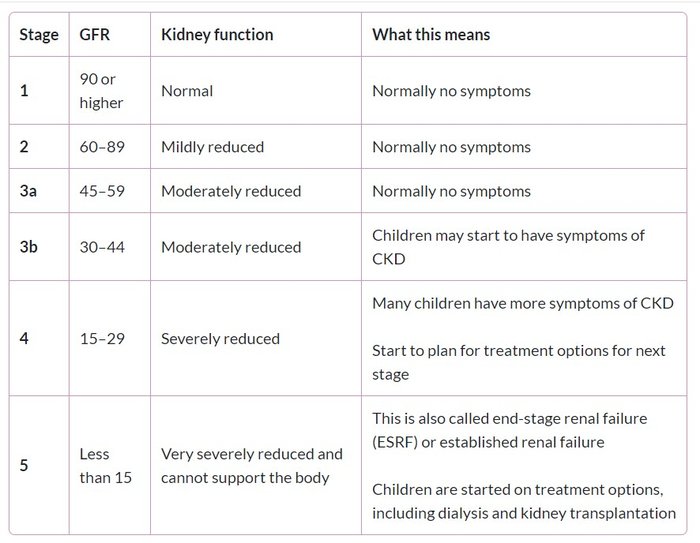Click the "90 or higher" GFR cell
The height and width of the screenshot is (543, 700).
102,90
